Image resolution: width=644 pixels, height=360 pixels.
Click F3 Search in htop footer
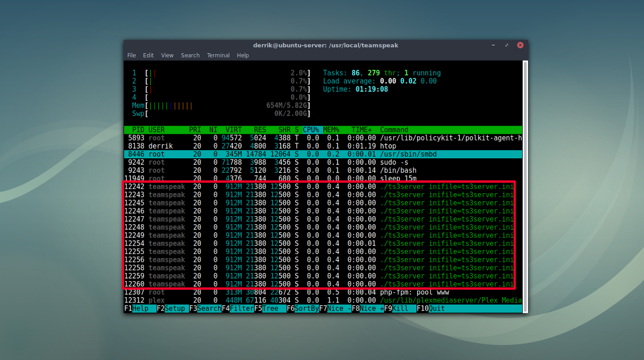(206, 308)
